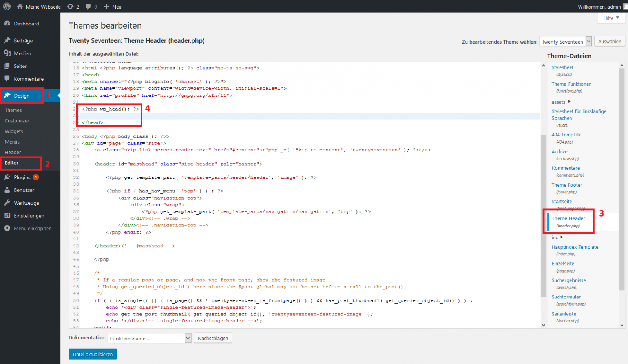
Task: Click the update counter icon in admin bar
Action: [71, 6]
